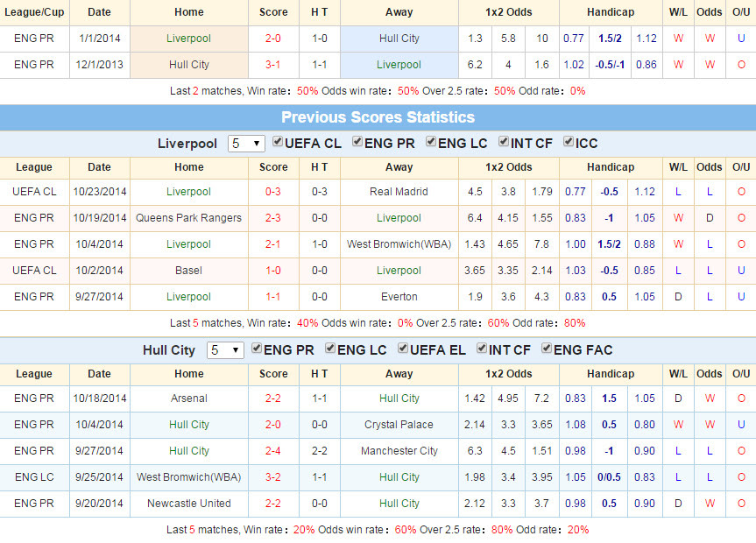This screenshot has width=756, height=543.
Task: Click the 9/25/2014 date cell
Action: [x=99, y=477]
